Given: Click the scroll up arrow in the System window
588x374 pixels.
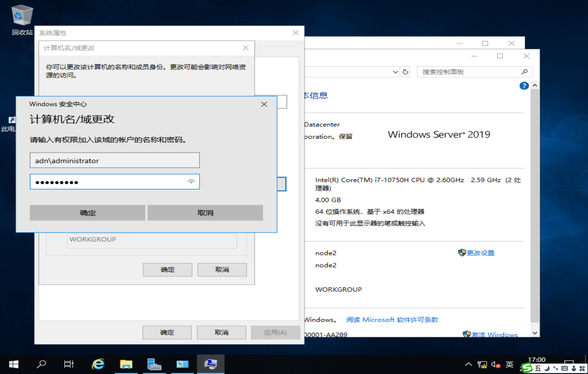Looking at the screenshot, I should 535,85.
